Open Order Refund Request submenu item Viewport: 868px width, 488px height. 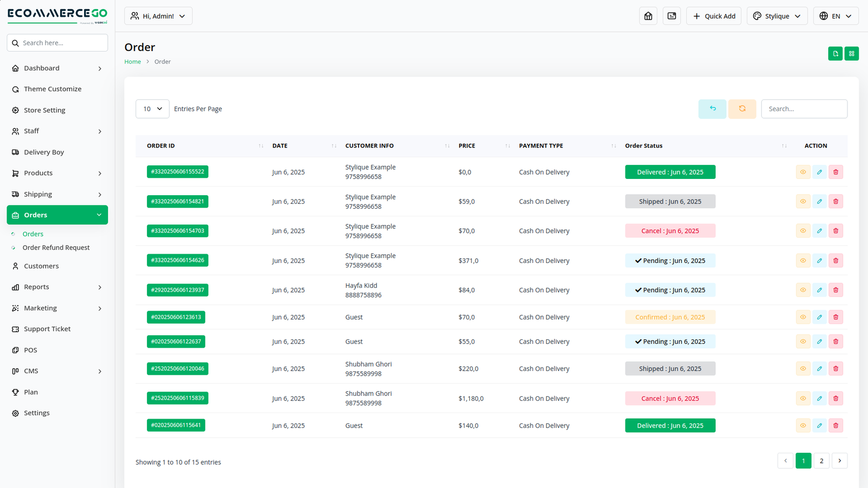tap(56, 248)
